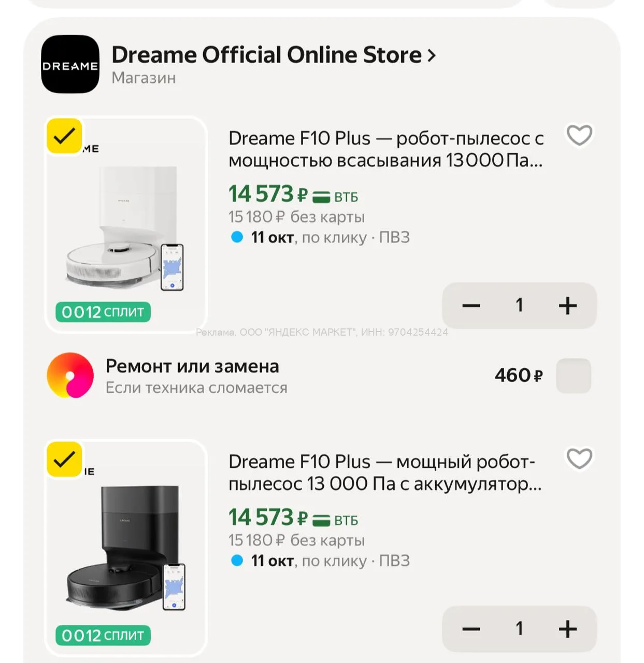The width and height of the screenshot is (644, 663).
Task: Click the 0012 Сплит badge on white vacuum
Action: point(103,312)
